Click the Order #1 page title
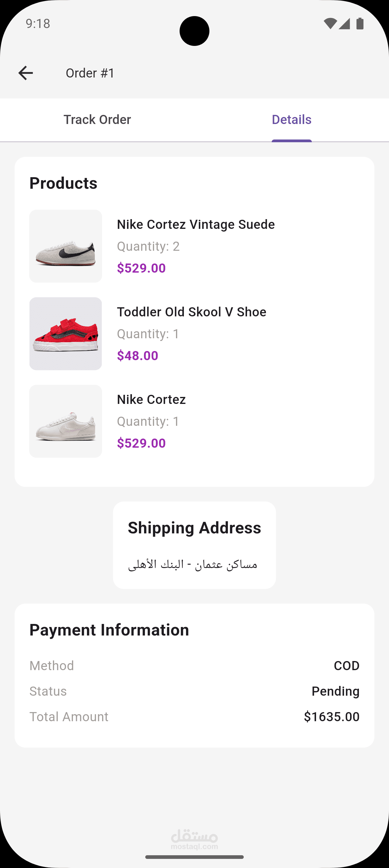 [x=90, y=73]
